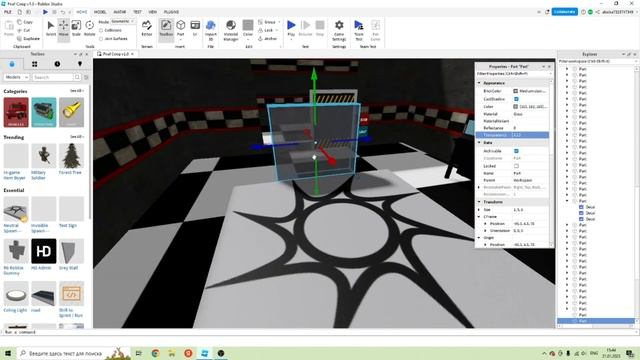
Task: Click the Anchor tool
Action: coord(268,39)
